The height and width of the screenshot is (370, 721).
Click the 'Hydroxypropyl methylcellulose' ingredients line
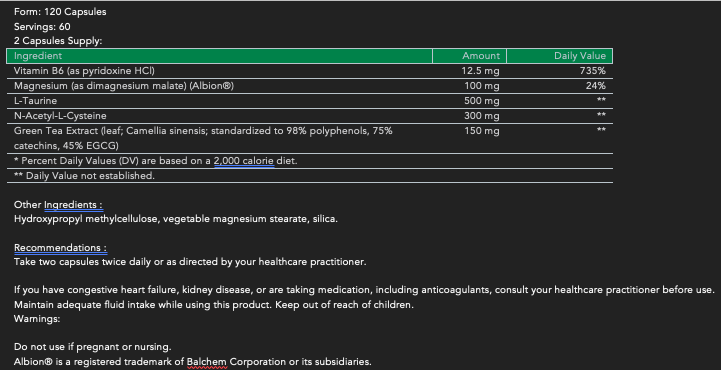176,219
